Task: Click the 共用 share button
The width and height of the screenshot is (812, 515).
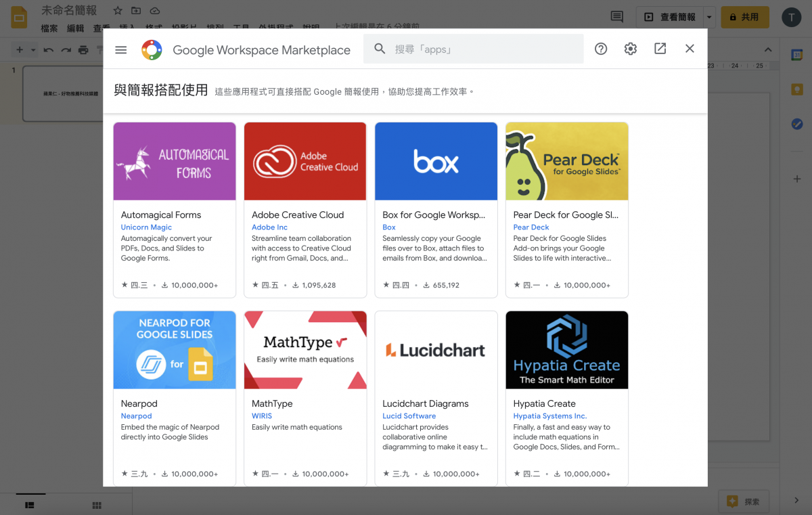Action: pos(745,17)
